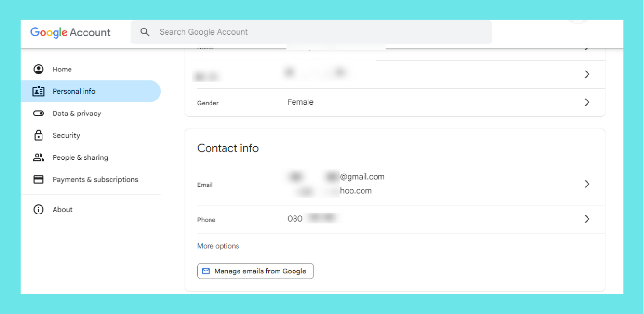Open the blurred birthday row chevron
Screen dimensions: 644x314
[x=587, y=74]
